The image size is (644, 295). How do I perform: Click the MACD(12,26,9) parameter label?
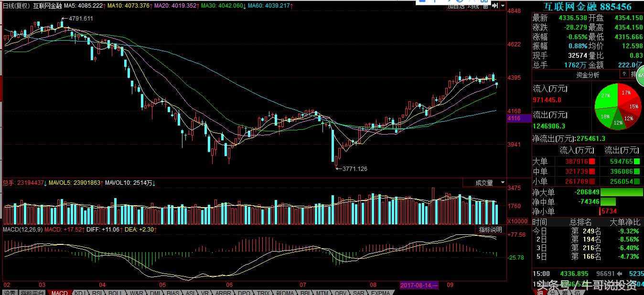(x=23, y=230)
